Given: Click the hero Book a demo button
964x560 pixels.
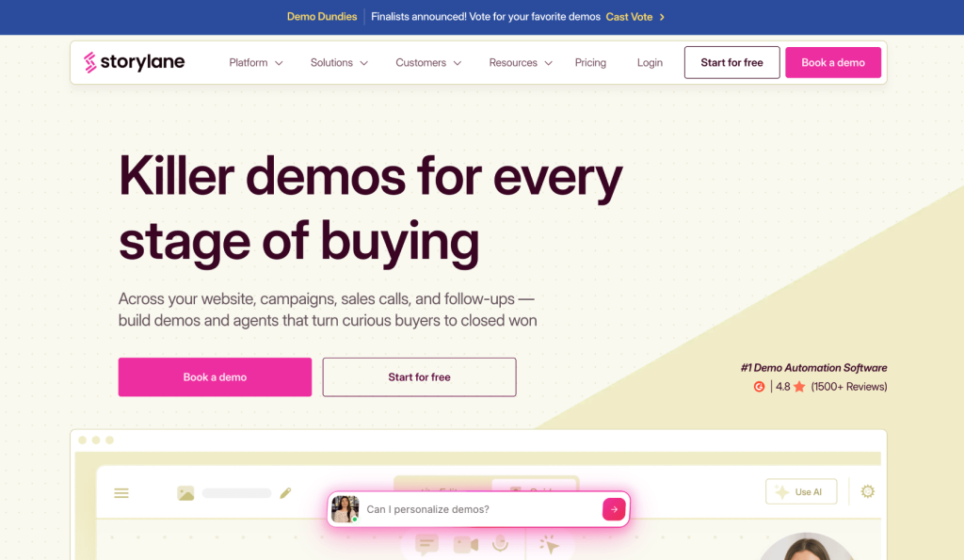Looking at the screenshot, I should (x=215, y=376).
